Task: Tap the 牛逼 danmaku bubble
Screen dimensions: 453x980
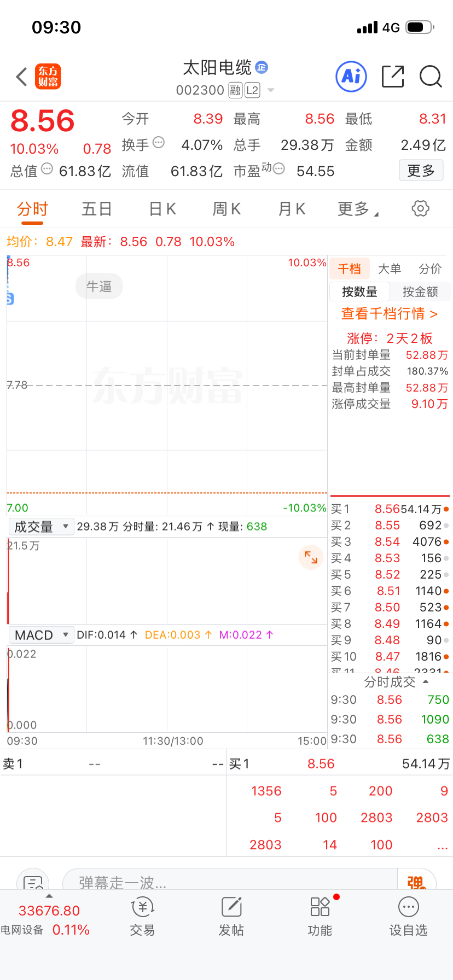Action: click(99, 286)
